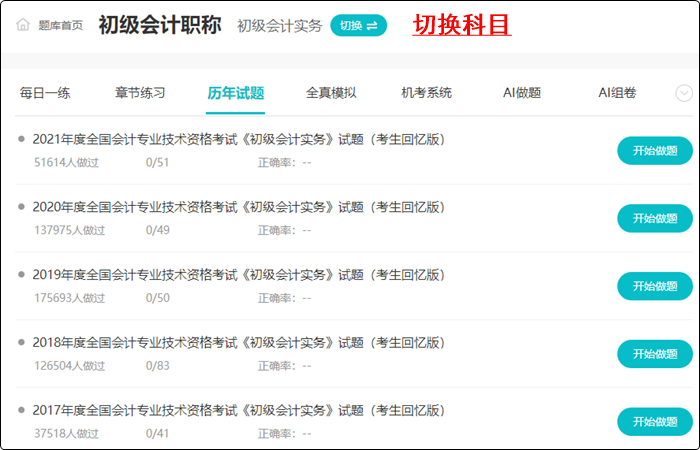This screenshot has width=700, height=450.
Task: Click the 0/50 progress value
Action: (x=158, y=298)
